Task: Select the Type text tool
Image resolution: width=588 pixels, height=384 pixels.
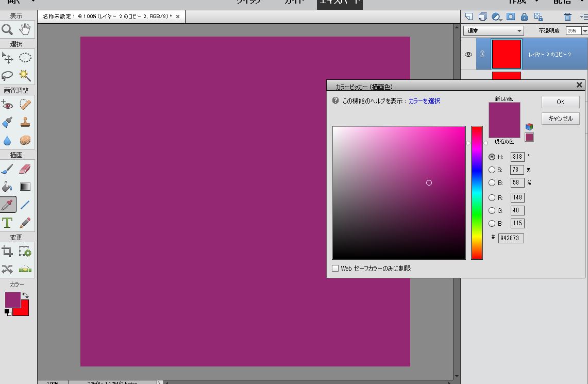Action: [7, 222]
